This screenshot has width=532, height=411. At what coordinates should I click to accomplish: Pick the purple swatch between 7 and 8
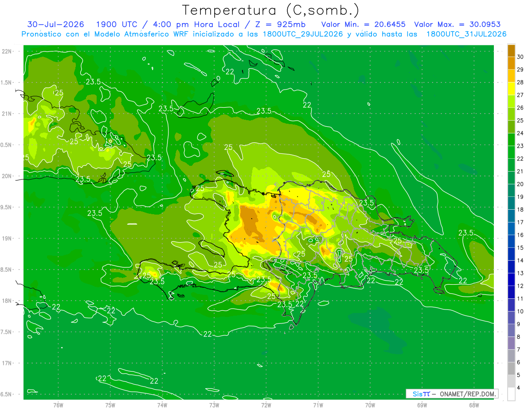[511, 343]
